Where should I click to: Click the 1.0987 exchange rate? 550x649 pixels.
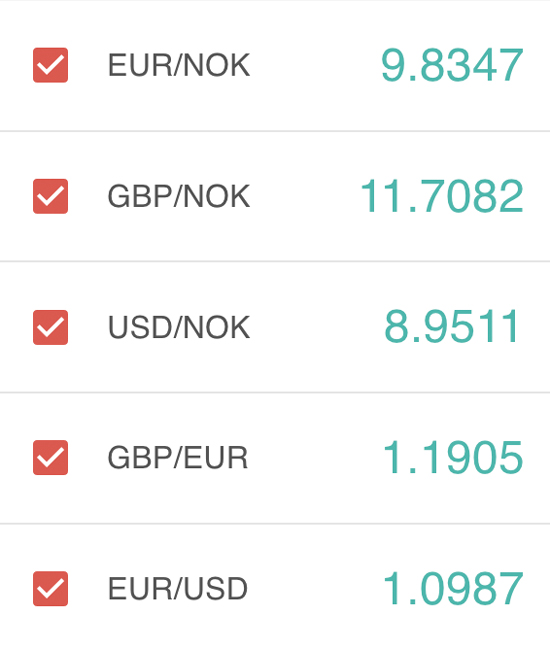pos(453,589)
